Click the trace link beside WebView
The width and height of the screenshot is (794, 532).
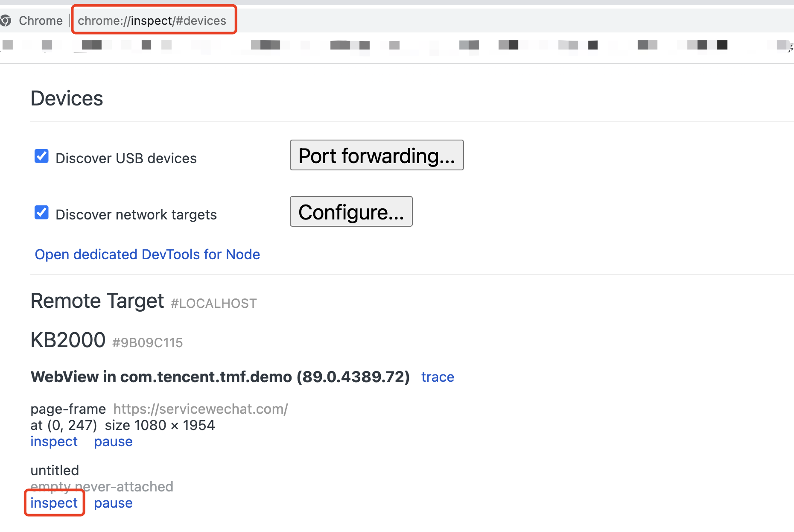[438, 377]
